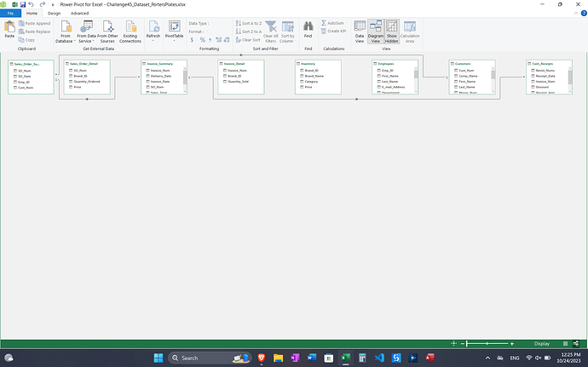588x367 pixels.
Task: Click the Diagram View icon
Action: [x=375, y=26]
